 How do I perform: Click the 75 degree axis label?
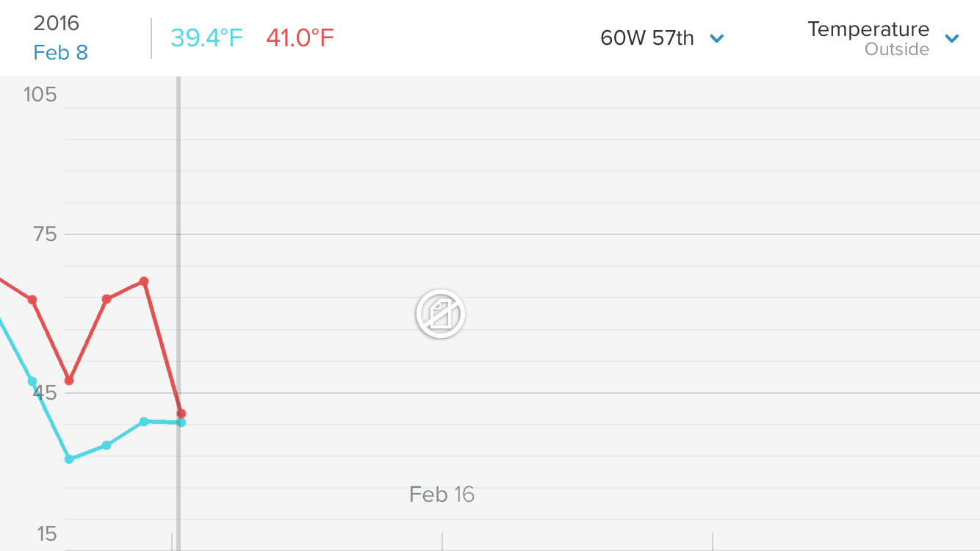tap(40, 234)
